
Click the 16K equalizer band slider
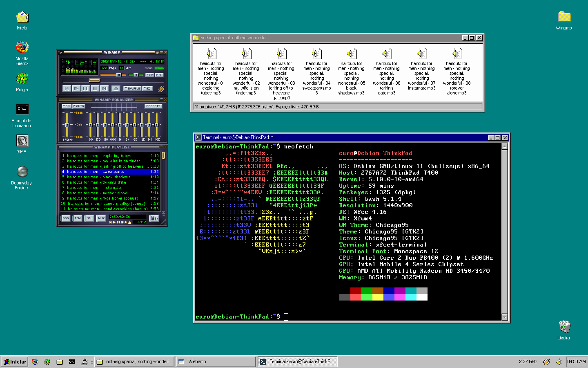pyautogui.click(x=156, y=125)
